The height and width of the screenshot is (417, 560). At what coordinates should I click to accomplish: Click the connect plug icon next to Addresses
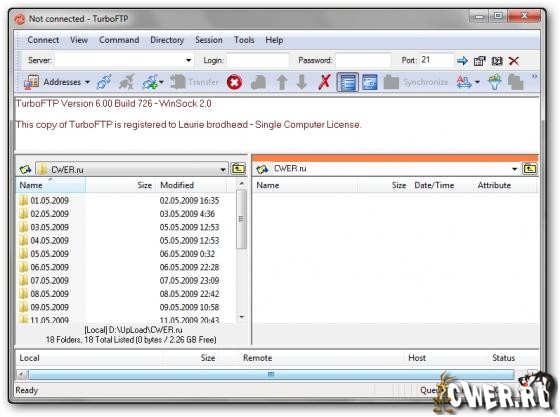(104, 82)
